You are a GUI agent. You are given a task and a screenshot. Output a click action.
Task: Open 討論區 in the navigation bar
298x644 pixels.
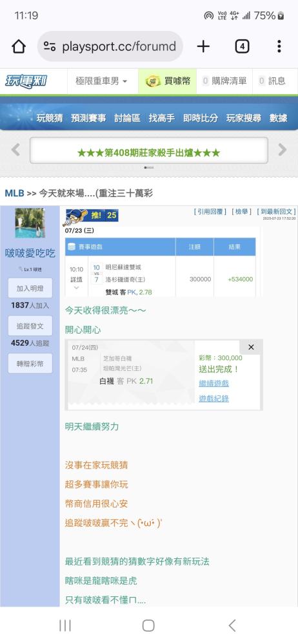(127, 118)
